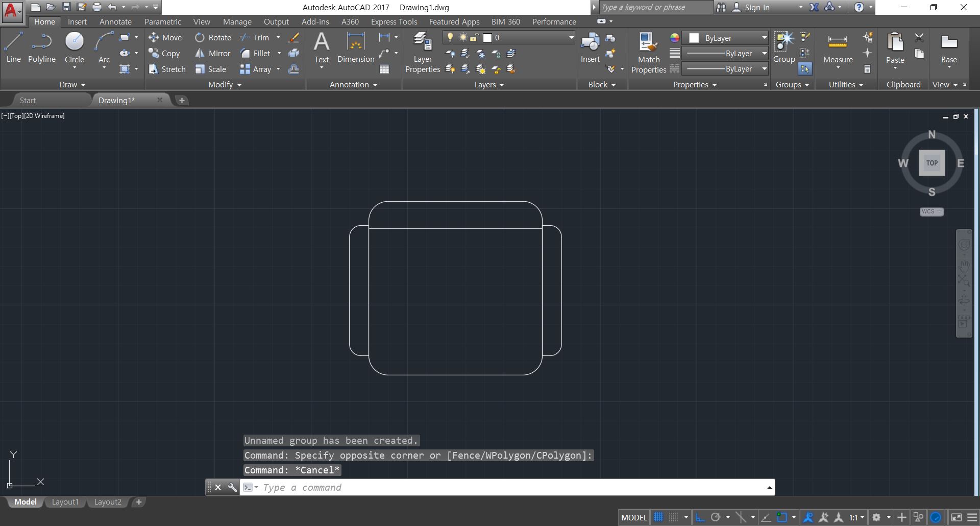This screenshot has height=526, width=980.
Task: Switch to the Annotate ribbon tab
Action: (115, 21)
